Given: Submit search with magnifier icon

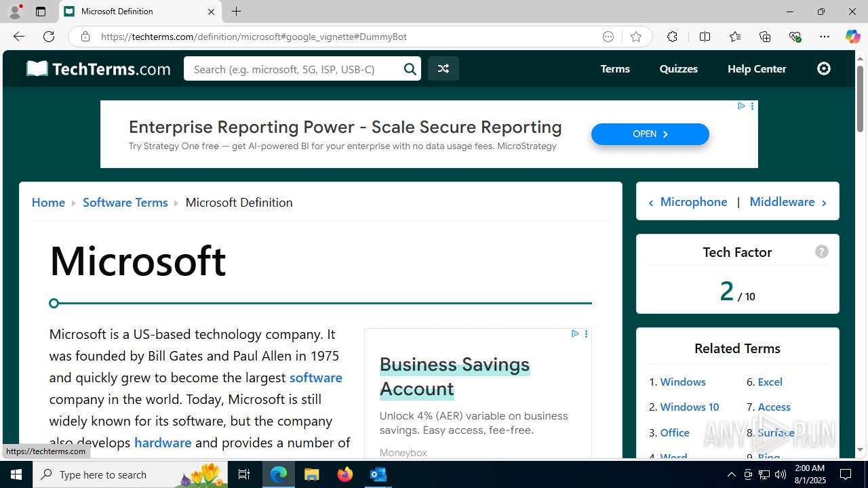Looking at the screenshot, I should click(410, 68).
